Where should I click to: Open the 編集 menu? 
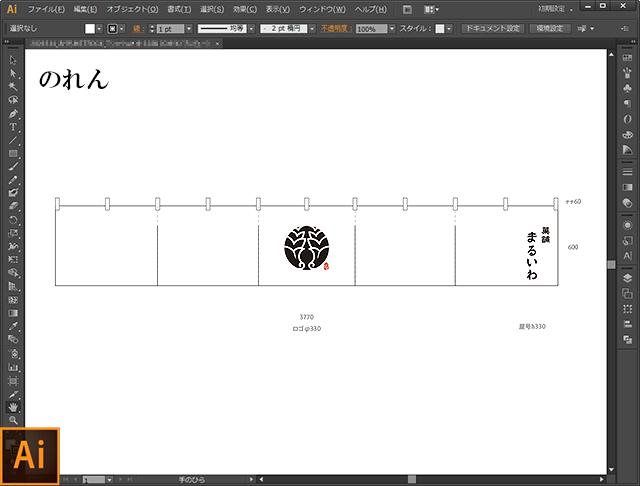[85, 9]
